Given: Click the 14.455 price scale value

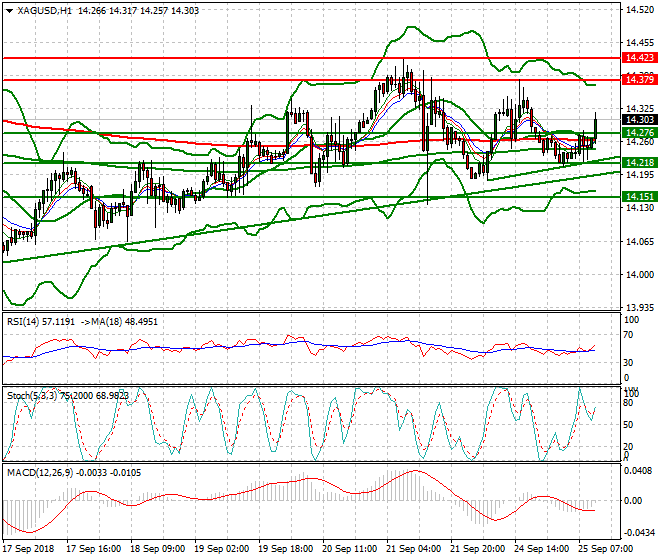Looking at the screenshot, I should click(640, 43).
